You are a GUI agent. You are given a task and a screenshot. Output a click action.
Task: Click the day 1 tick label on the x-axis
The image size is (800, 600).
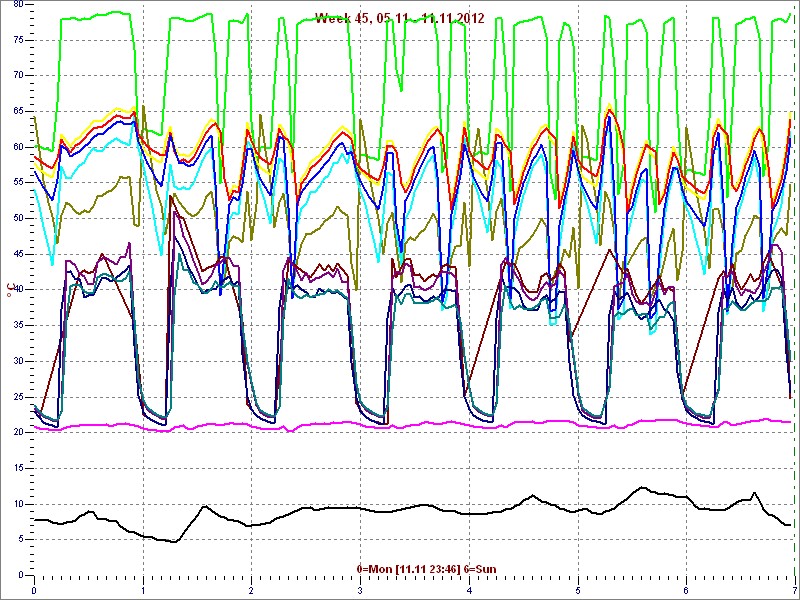[x=143, y=590]
